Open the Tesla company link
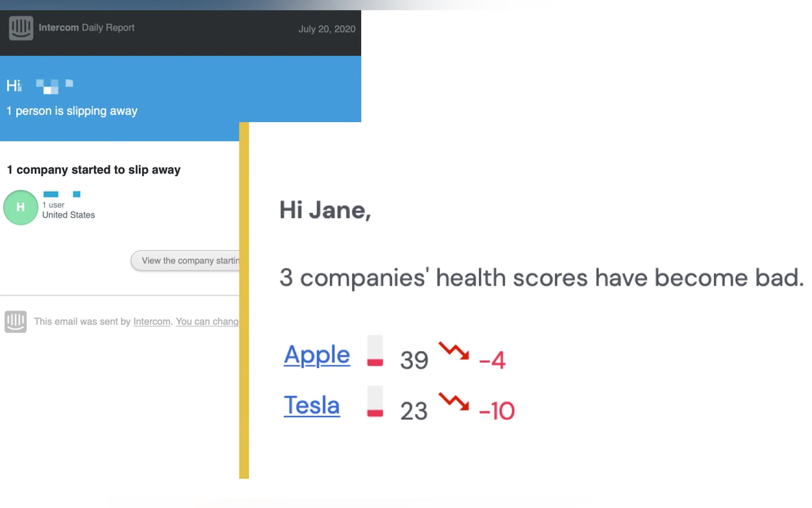This screenshot has height=508, width=812. tap(312, 405)
